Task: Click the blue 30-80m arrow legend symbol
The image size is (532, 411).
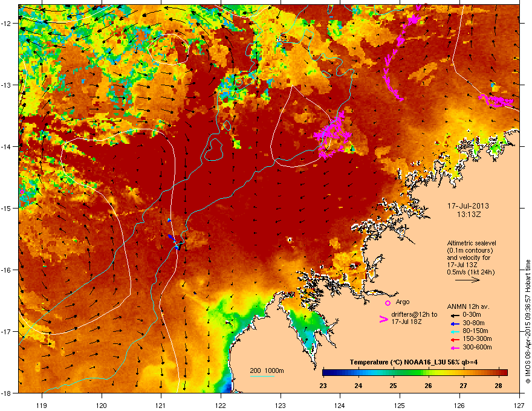Action: point(455,323)
